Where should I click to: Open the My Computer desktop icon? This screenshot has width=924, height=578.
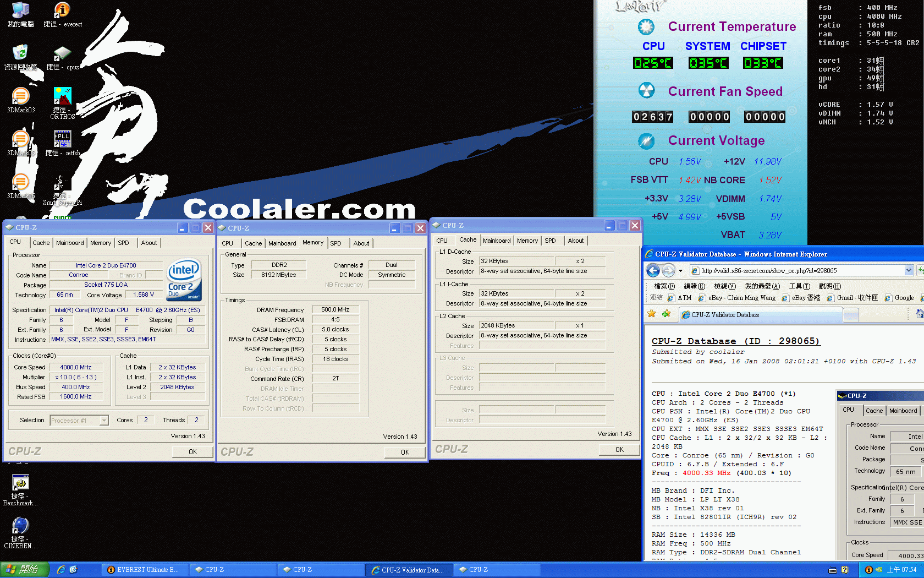pyautogui.click(x=20, y=15)
